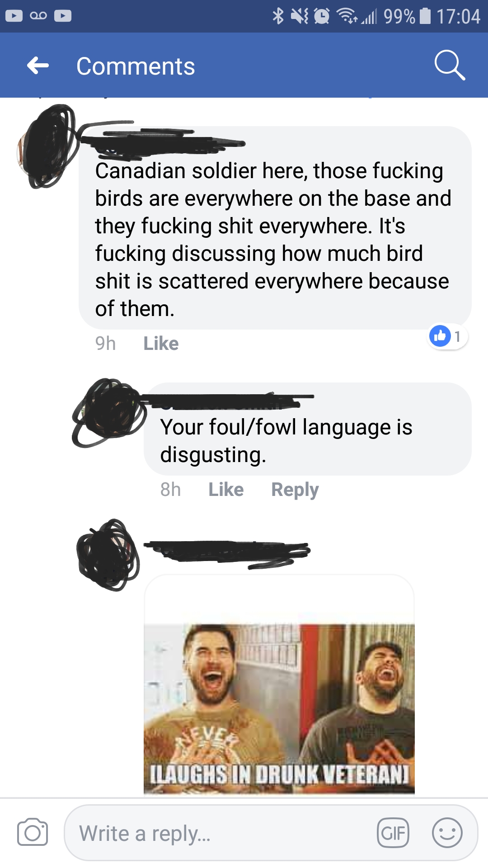Open the avatar of the meme poster
This screenshot has width=488, height=868.
click(108, 555)
